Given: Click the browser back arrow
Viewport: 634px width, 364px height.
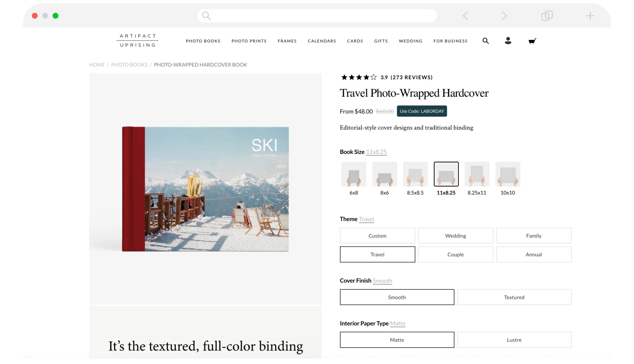Looking at the screenshot, I should click(465, 16).
